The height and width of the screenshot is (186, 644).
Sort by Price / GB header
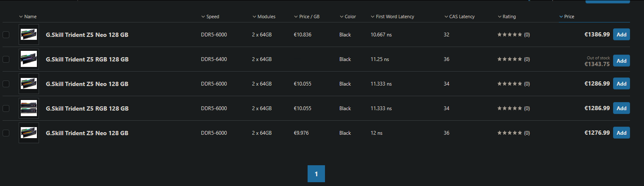tap(307, 17)
